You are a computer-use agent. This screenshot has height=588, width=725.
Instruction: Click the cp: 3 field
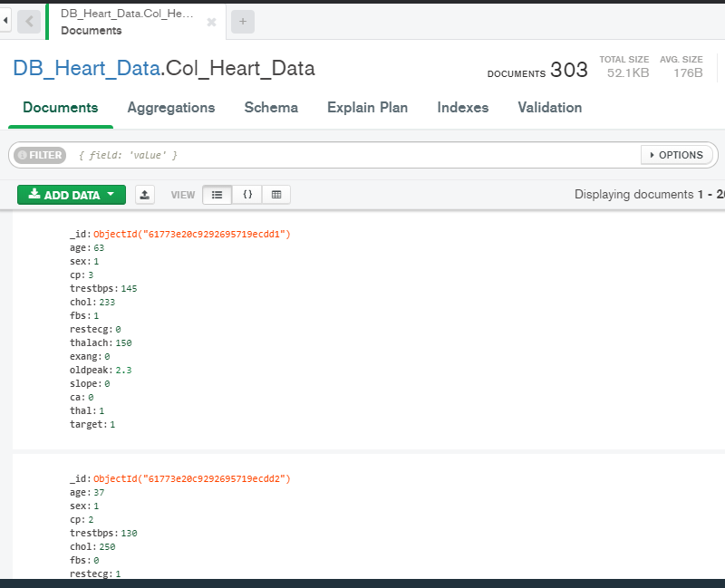pos(82,275)
